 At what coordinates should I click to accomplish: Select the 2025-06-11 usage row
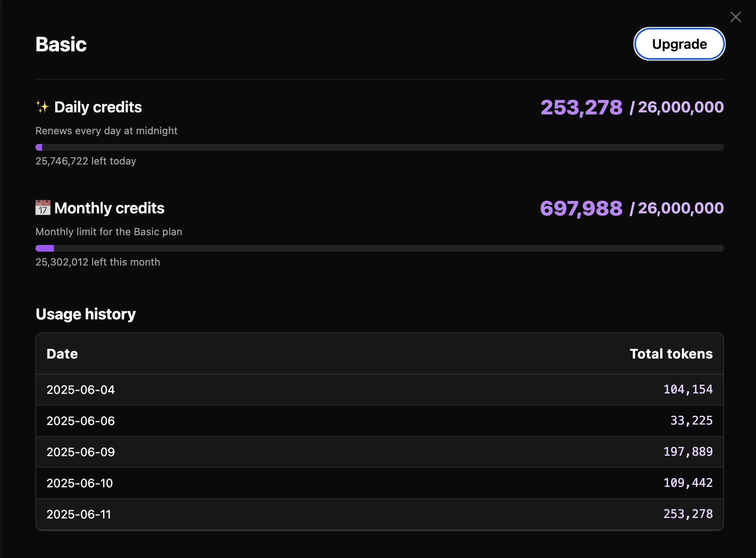coord(379,514)
